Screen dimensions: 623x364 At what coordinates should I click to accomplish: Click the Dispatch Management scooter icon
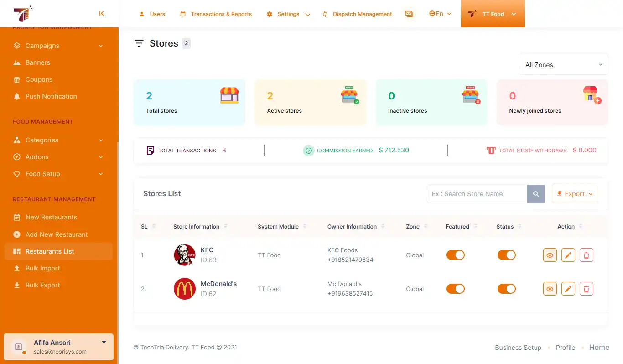click(x=324, y=14)
